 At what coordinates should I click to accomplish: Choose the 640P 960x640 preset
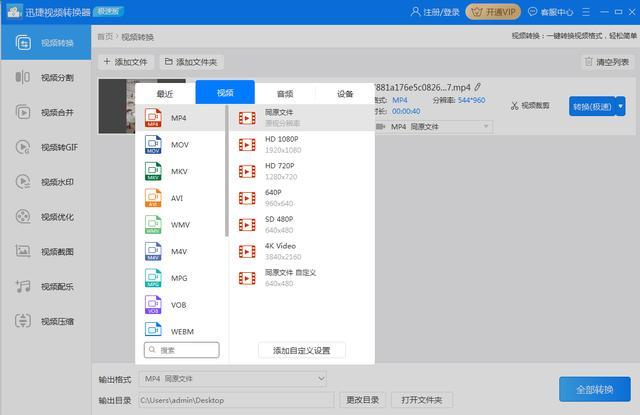[x=302, y=198]
